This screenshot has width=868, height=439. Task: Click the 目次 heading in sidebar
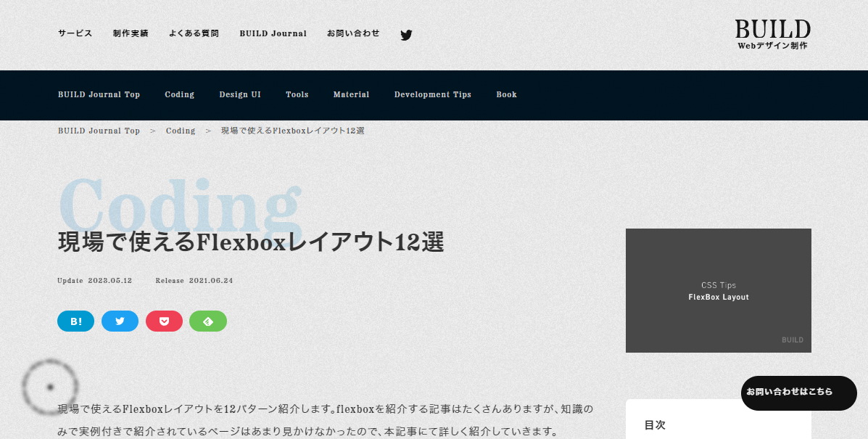pyautogui.click(x=655, y=425)
